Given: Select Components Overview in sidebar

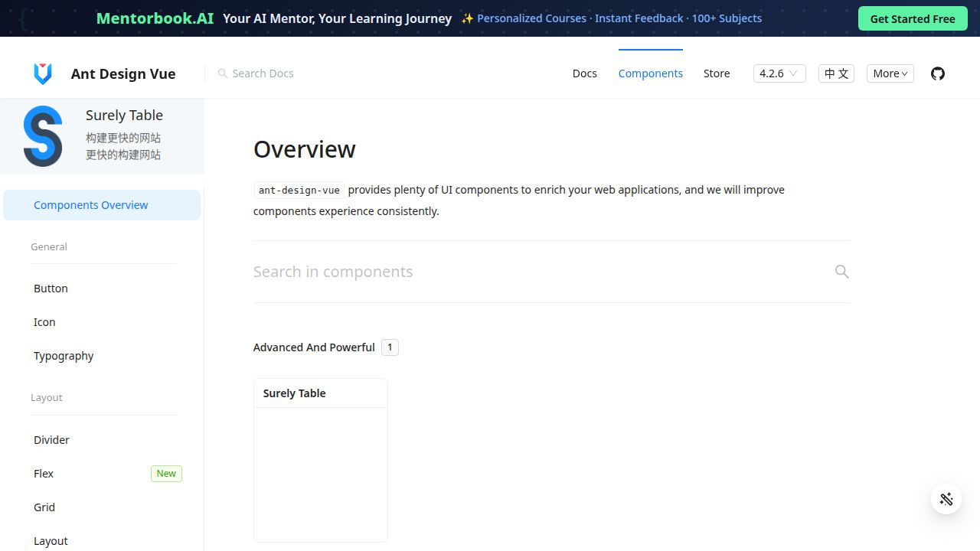Looking at the screenshot, I should pos(102,205).
